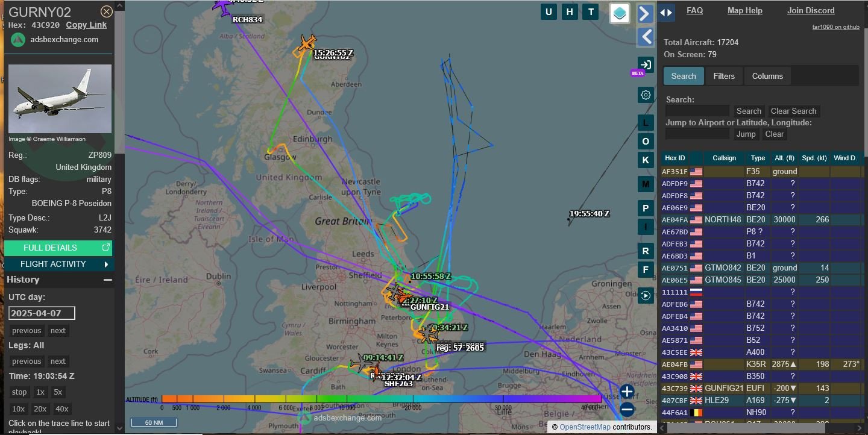This screenshot has height=435, width=868.
Task: Click the login arrow icon
Action: coord(646,65)
